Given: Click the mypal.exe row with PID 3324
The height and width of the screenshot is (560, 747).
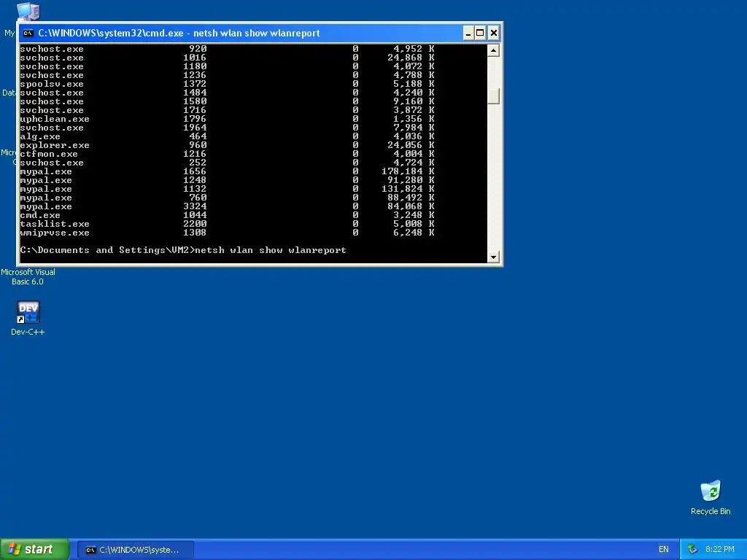Looking at the screenshot, I should tap(228, 206).
